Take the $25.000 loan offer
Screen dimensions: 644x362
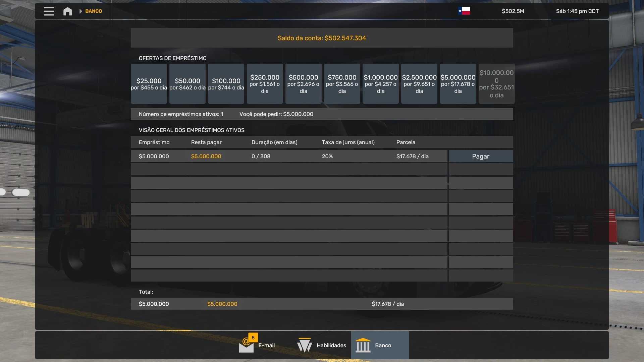149,84
